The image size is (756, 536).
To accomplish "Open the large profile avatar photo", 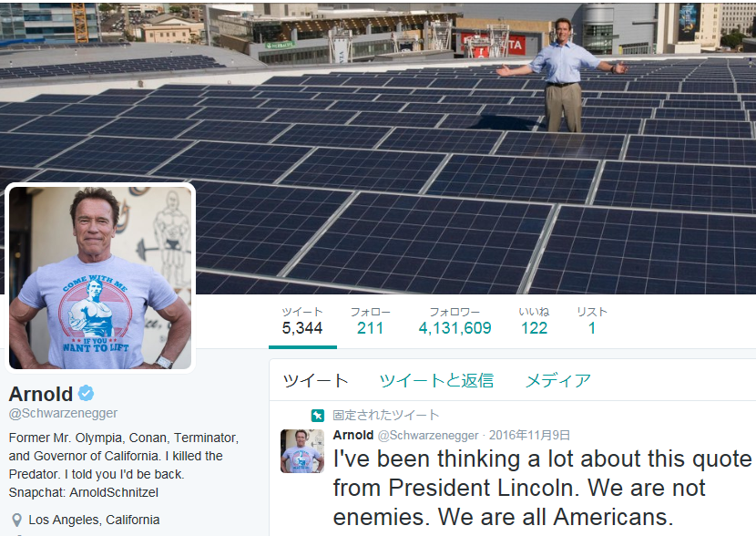I will 101,277.
